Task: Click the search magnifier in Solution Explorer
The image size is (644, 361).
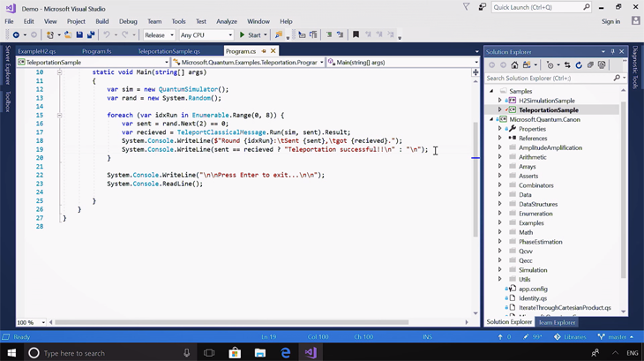Action: point(617,78)
